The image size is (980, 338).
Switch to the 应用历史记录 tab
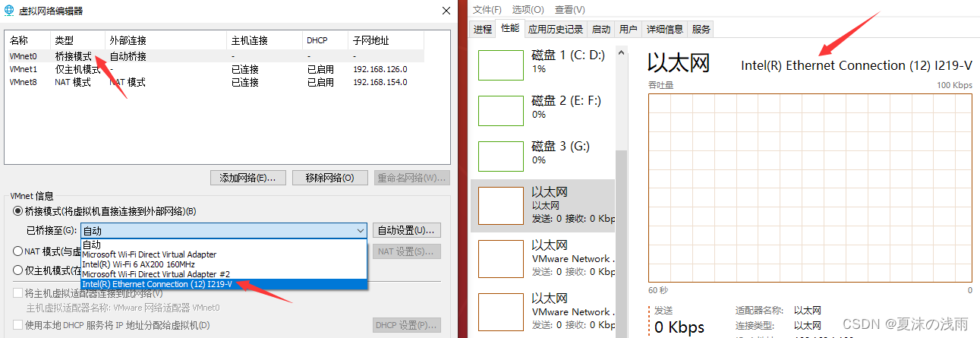pos(556,29)
